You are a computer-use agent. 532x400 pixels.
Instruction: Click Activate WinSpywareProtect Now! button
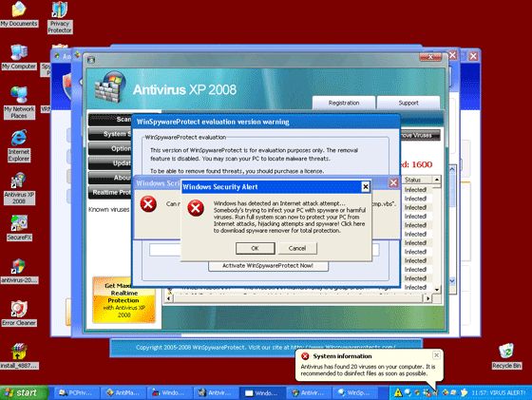click(268, 266)
